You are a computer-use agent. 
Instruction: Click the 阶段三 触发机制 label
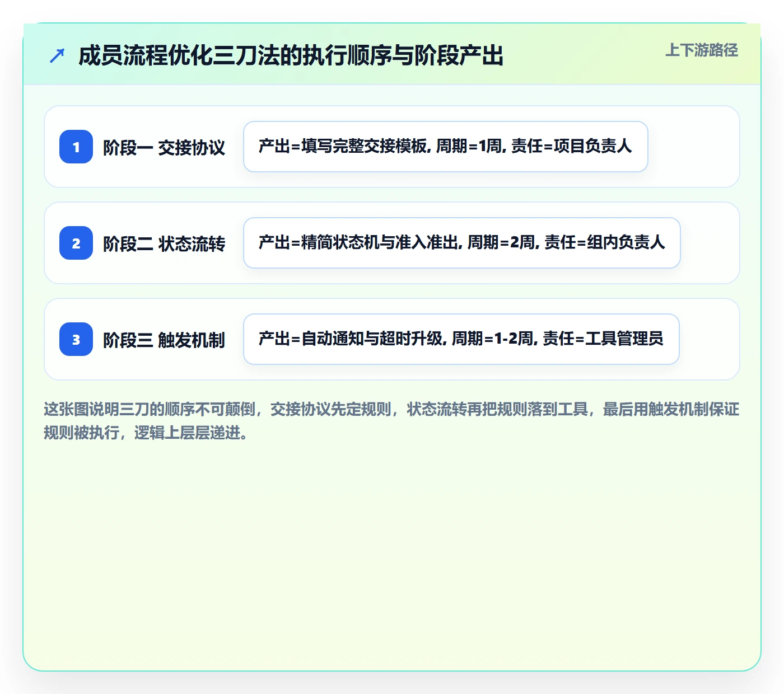point(164,340)
